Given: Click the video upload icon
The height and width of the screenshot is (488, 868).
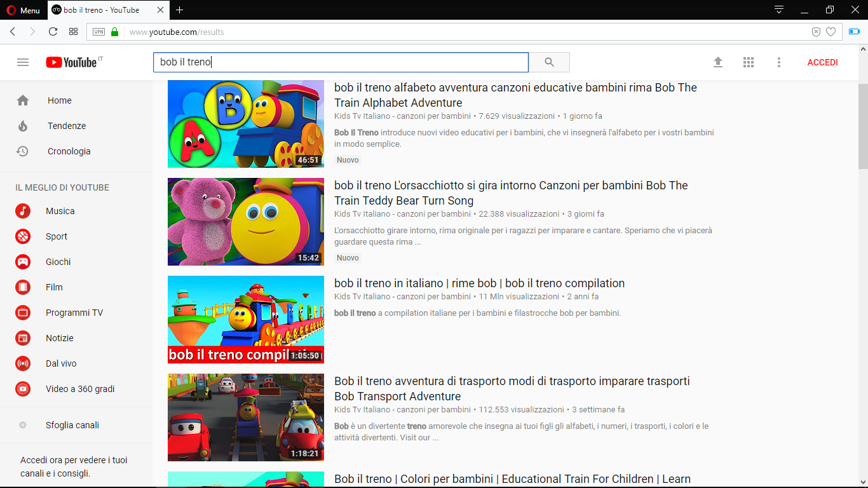Looking at the screenshot, I should click(x=717, y=62).
